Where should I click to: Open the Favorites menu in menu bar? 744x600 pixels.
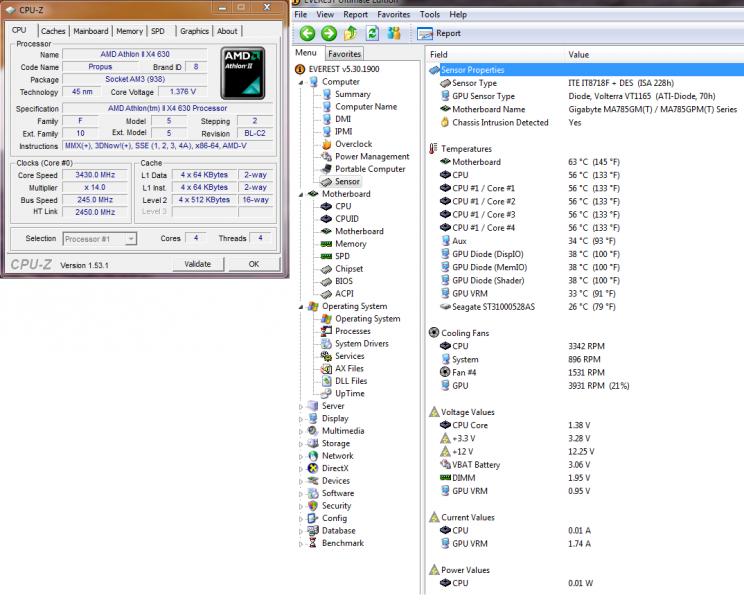click(393, 15)
